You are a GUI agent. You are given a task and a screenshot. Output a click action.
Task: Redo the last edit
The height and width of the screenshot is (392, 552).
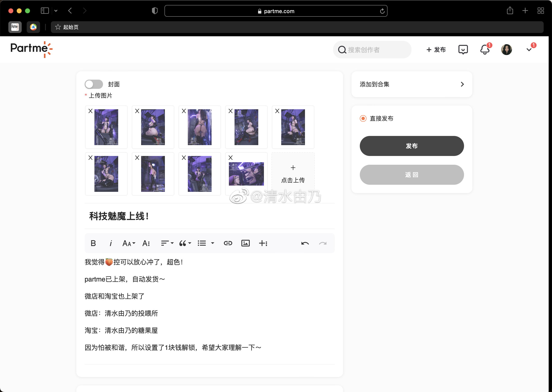[x=322, y=243]
